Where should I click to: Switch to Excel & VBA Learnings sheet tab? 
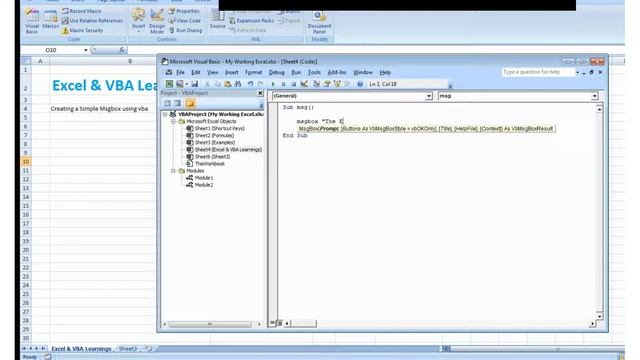81,349
